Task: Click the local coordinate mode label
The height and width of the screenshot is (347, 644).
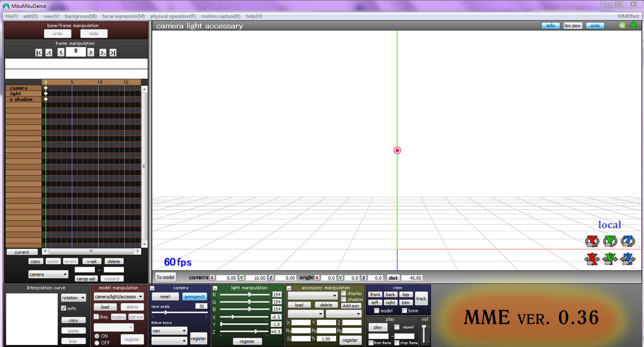Action: click(610, 225)
